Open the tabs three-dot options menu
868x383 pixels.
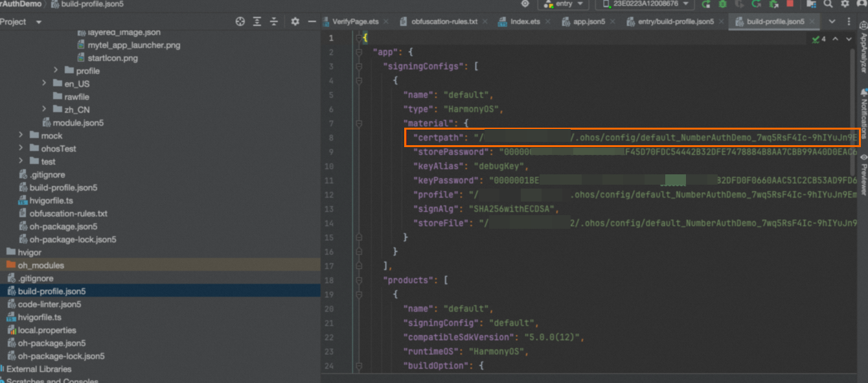click(x=849, y=21)
